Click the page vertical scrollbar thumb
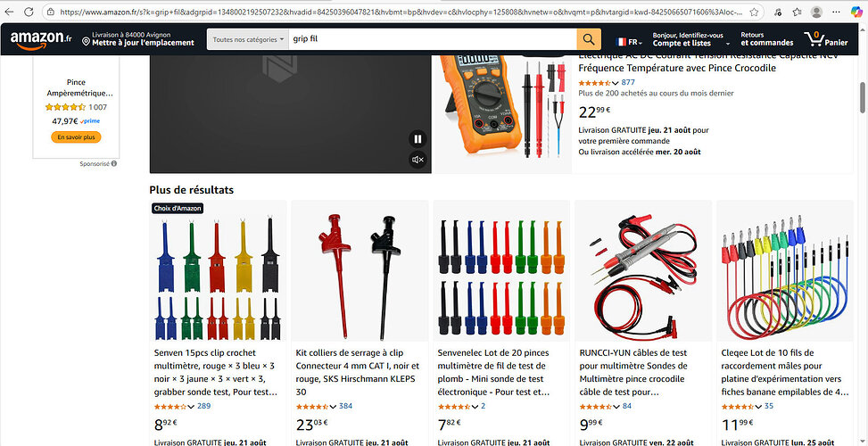The height and width of the screenshot is (446, 868). coord(862,97)
